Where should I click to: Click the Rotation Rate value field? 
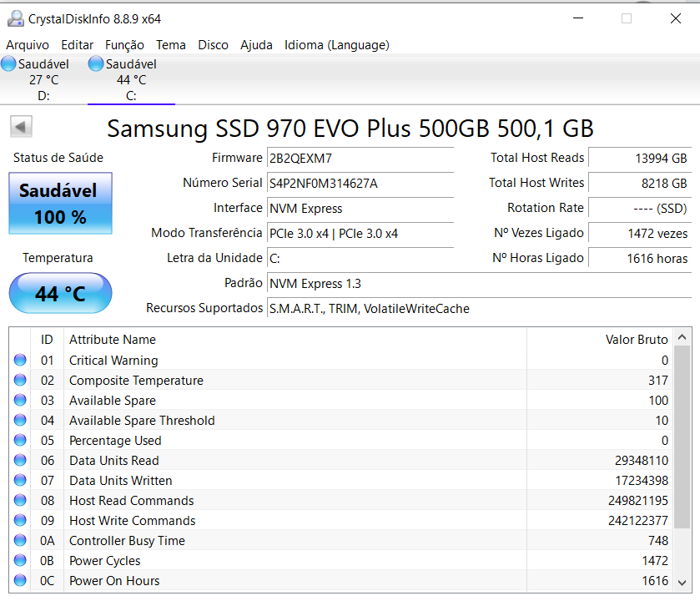pos(640,209)
